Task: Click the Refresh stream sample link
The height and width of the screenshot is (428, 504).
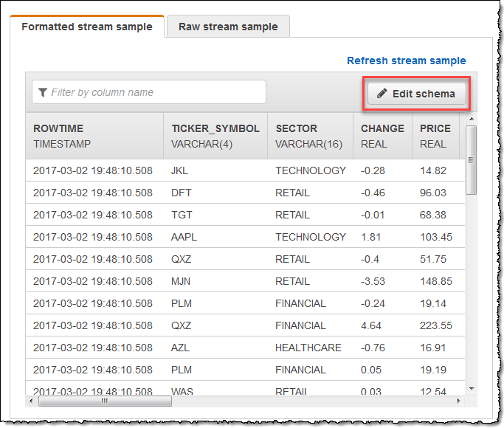Action: (406, 61)
